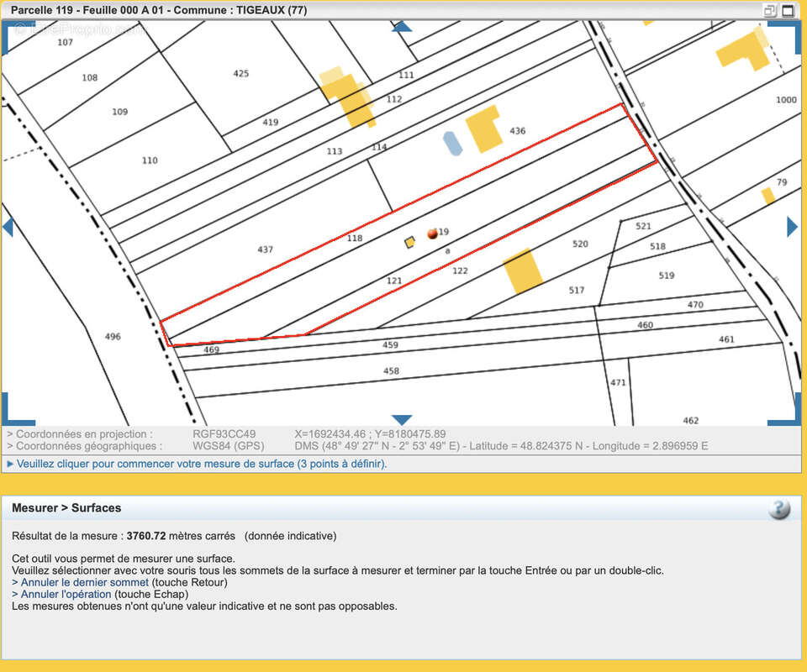The width and height of the screenshot is (807, 672).
Task: Click the right arrow to pan east
Action: [x=792, y=227]
